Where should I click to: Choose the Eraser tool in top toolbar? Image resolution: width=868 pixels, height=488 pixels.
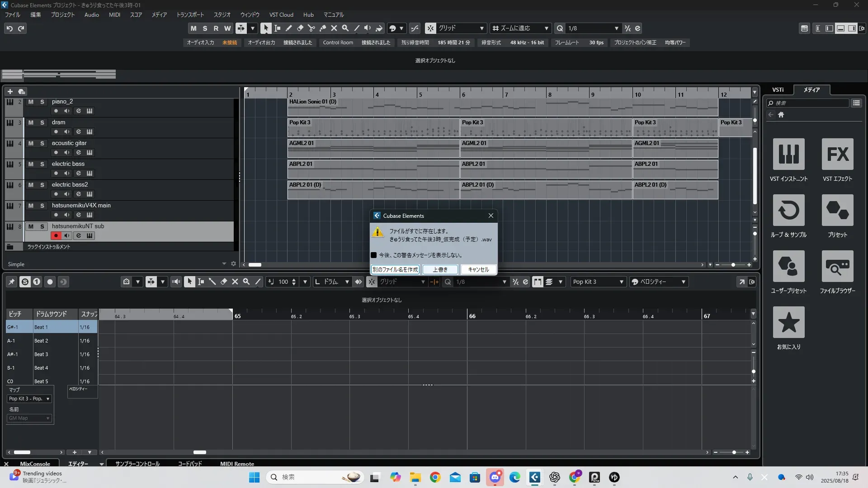(300, 28)
